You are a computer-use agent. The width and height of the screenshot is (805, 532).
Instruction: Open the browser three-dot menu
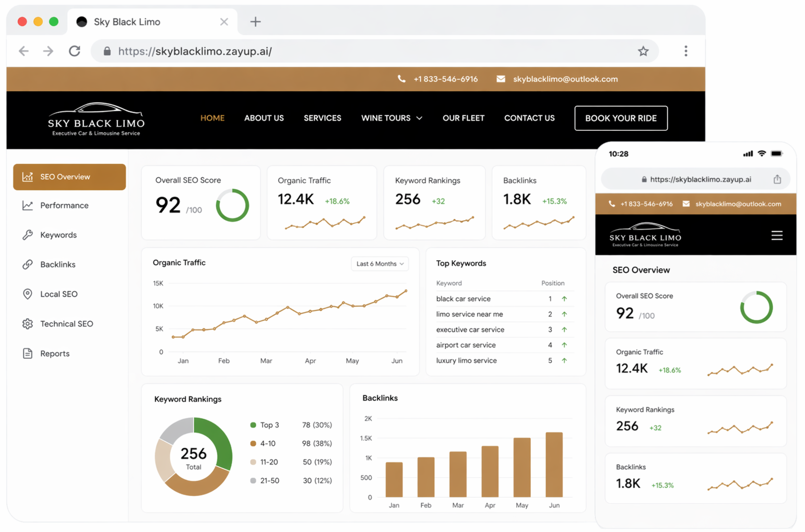click(685, 51)
